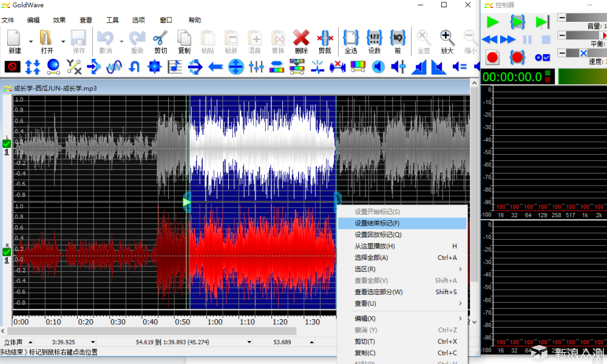Click the censor (black and red no-sign) effect icon
Screen dimensions: 607x364
pyautogui.click(x=12, y=67)
